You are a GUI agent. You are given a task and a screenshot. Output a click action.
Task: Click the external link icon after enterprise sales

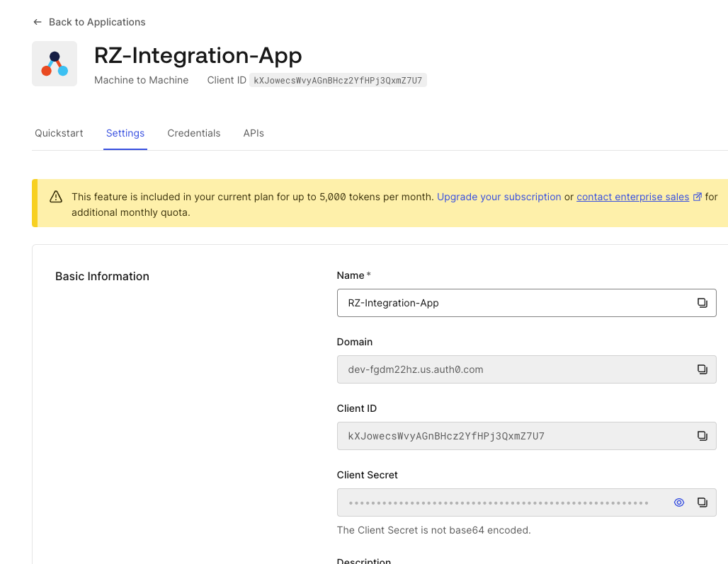point(698,197)
